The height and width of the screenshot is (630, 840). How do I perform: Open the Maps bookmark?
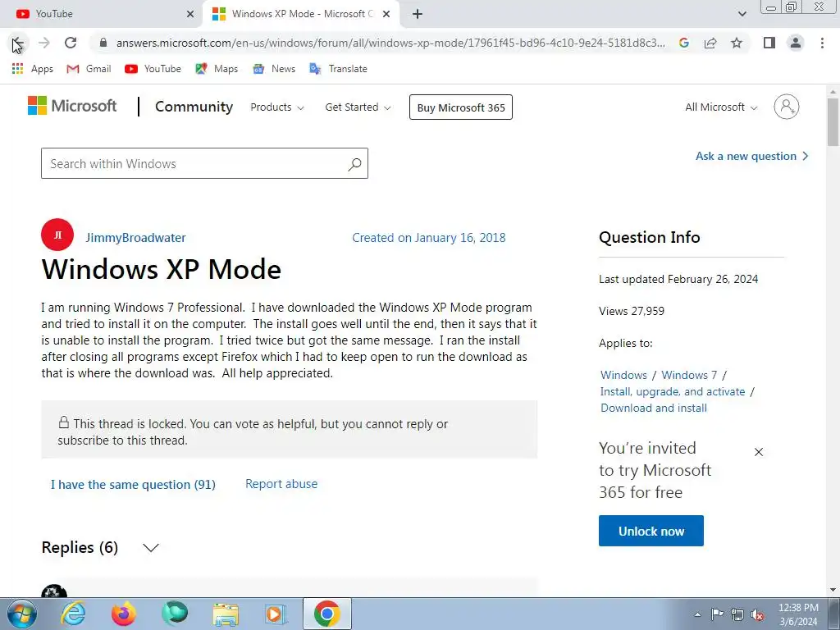coord(217,69)
